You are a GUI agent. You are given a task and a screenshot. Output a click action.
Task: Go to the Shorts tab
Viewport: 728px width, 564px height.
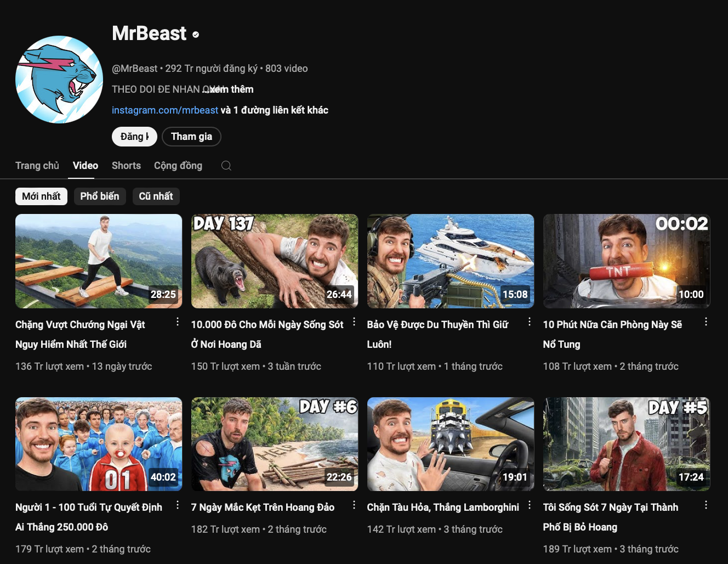(126, 166)
